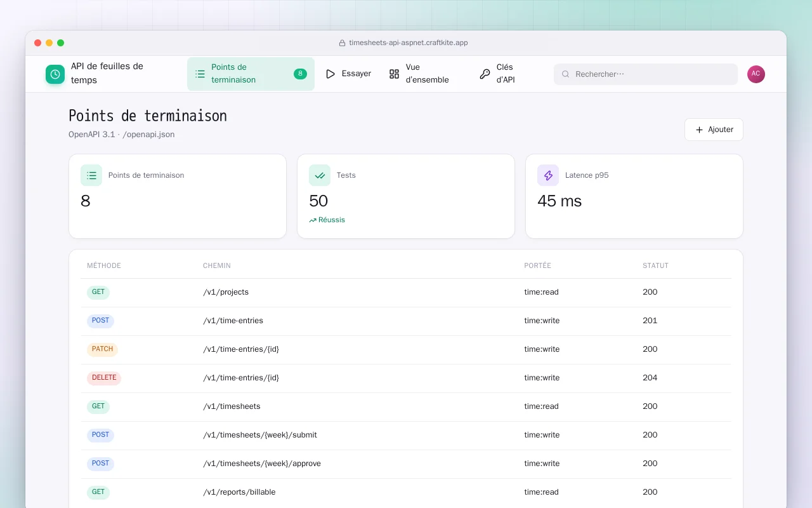
Task: Focus the Rechercher search field
Action: (x=646, y=74)
